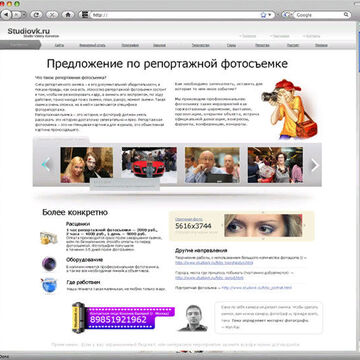Screen dimensions: 360x360
Task: Open the close-up eyes photo preview
Action: (x=263, y=225)
